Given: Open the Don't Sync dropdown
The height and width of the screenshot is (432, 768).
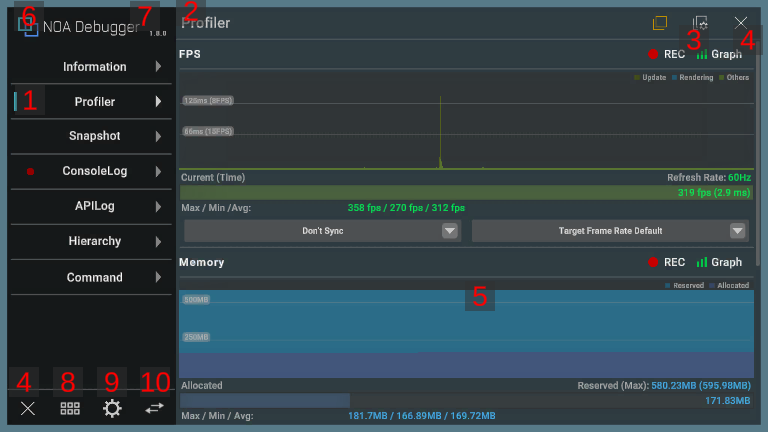Looking at the screenshot, I should pyautogui.click(x=322, y=231).
